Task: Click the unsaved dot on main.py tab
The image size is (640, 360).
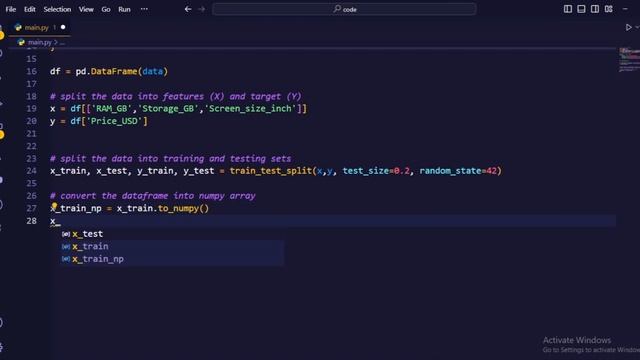Action: point(63,27)
